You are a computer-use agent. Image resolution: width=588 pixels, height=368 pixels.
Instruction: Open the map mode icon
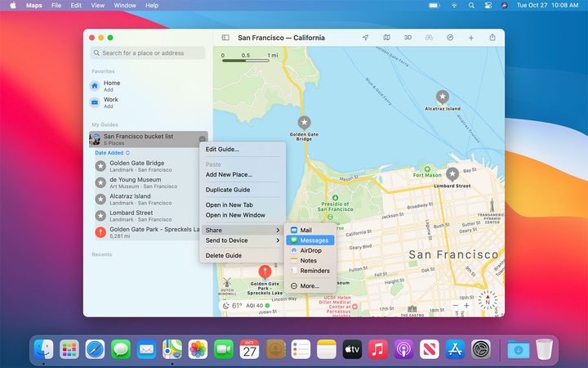pos(386,38)
